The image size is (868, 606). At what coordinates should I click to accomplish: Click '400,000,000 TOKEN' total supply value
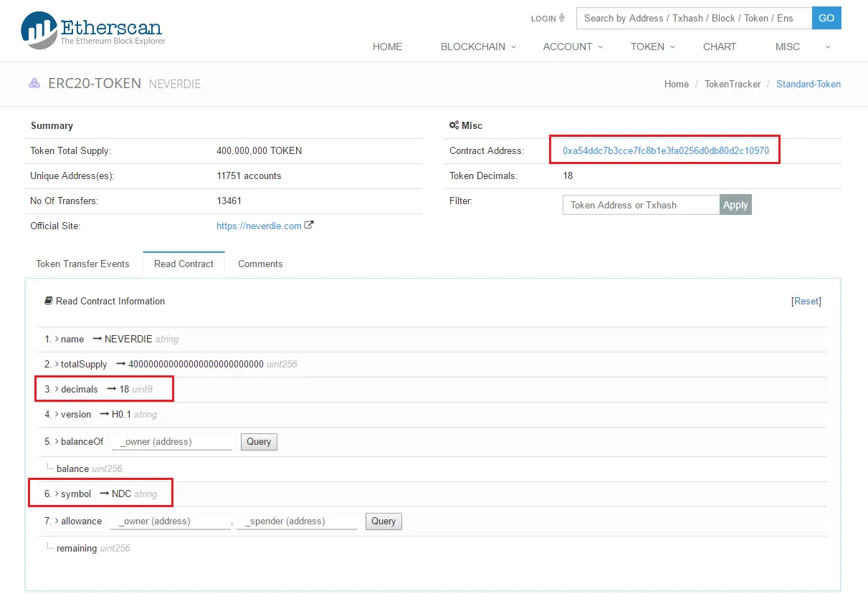pyautogui.click(x=259, y=151)
